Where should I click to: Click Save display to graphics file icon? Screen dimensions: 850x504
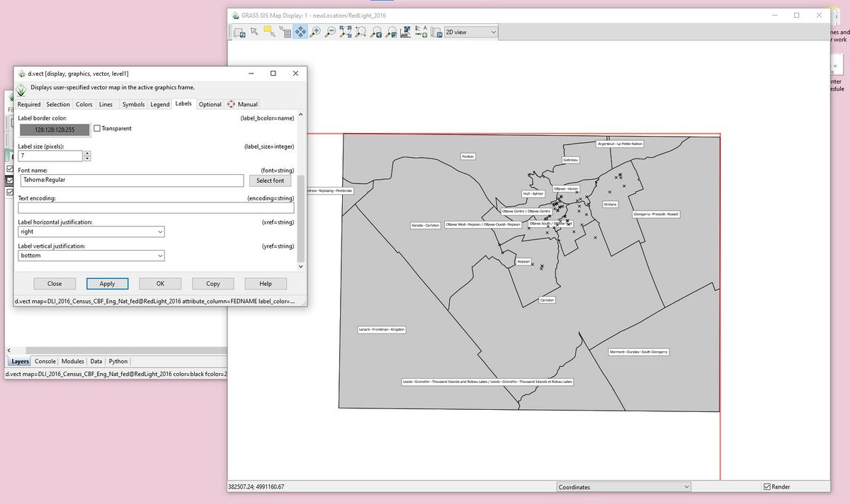tap(436, 32)
